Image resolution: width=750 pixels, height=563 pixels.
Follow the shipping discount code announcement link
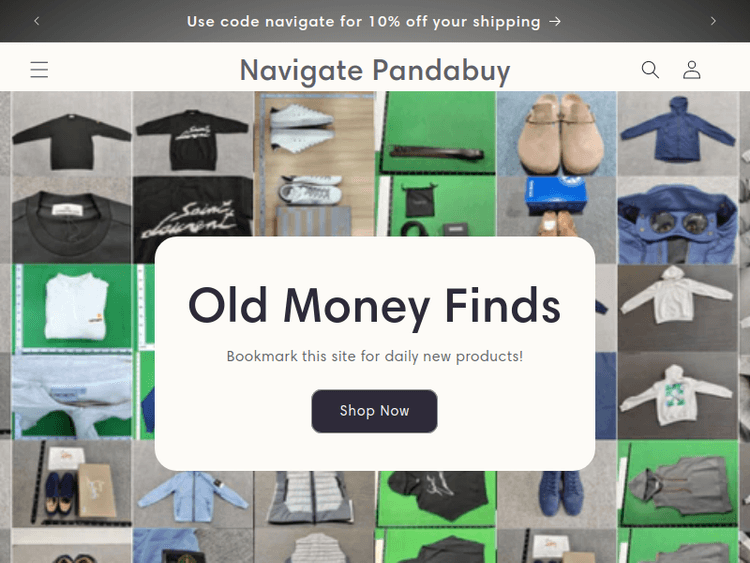point(375,22)
